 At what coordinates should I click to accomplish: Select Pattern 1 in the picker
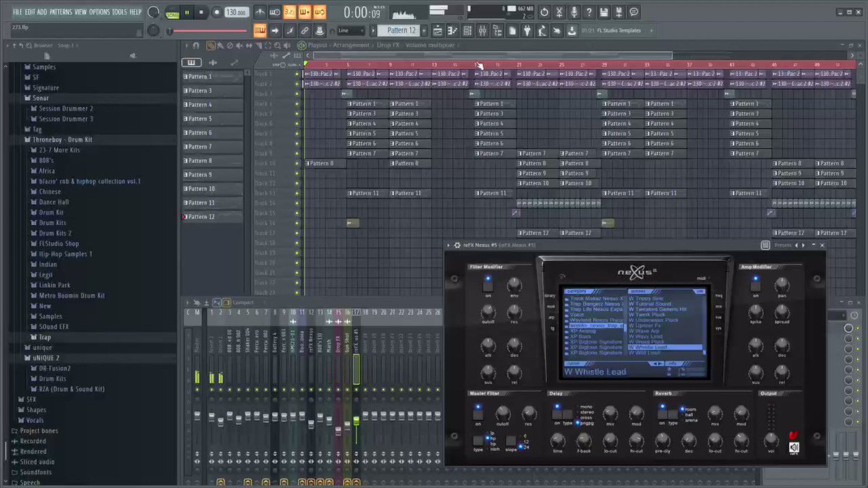[212, 77]
